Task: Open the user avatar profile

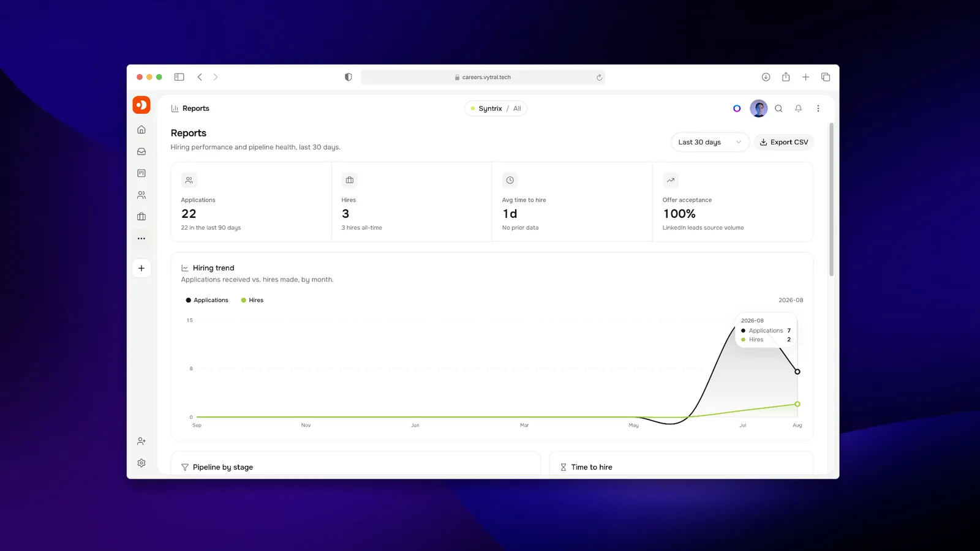Action: click(759, 108)
